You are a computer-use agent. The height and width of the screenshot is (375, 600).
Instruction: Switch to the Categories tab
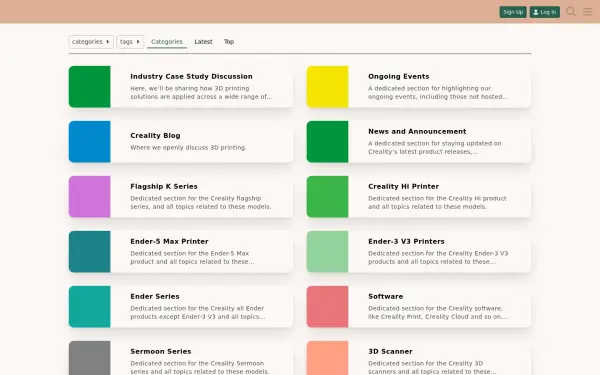(167, 42)
